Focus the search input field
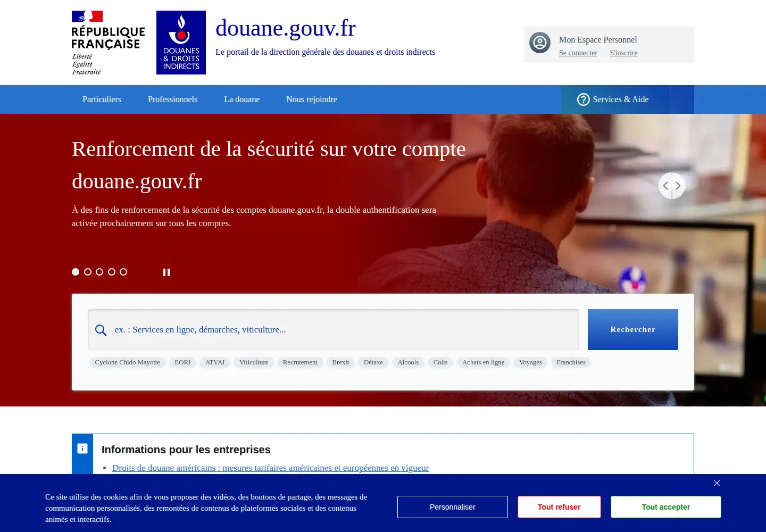 (334, 329)
